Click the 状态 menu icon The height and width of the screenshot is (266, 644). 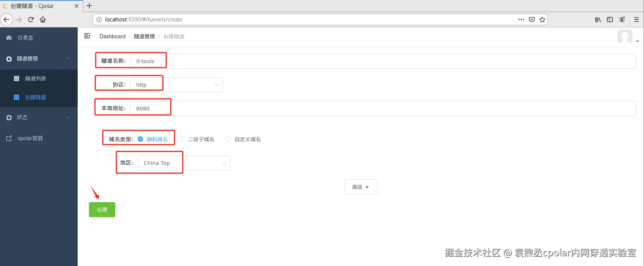9,118
